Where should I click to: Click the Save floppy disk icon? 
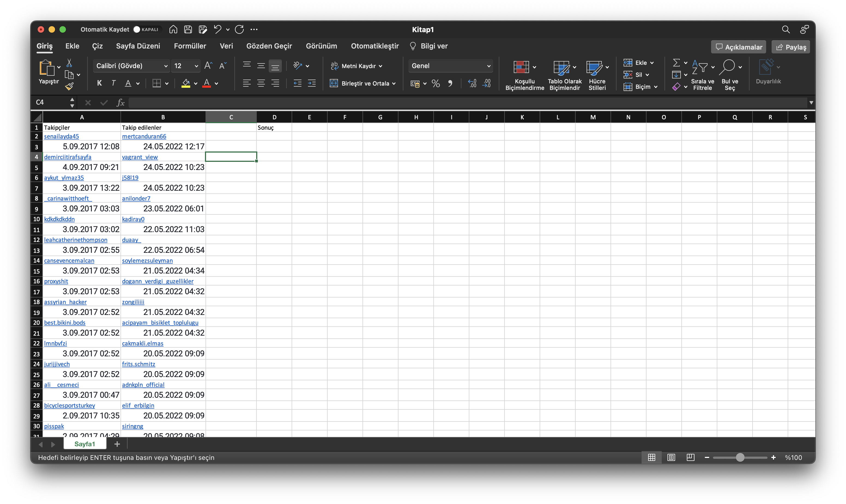click(188, 29)
